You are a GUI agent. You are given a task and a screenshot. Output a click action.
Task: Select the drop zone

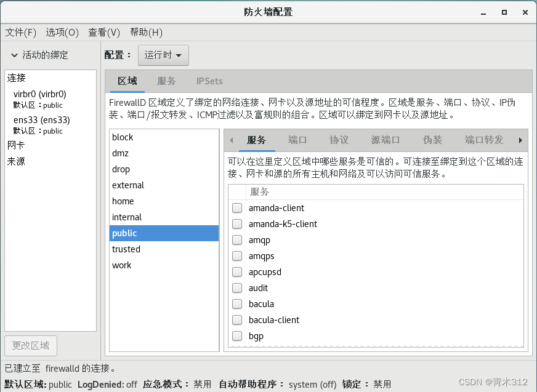164,169
